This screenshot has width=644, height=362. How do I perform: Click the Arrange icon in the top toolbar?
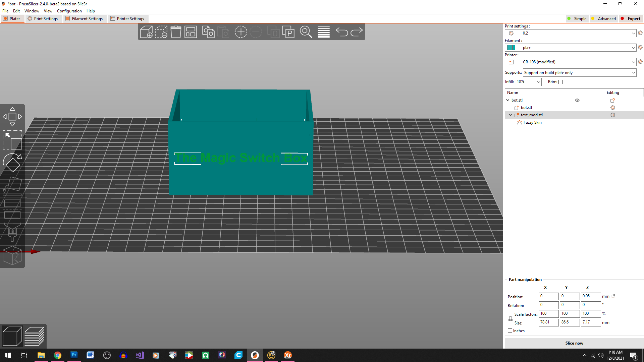pos(190,32)
